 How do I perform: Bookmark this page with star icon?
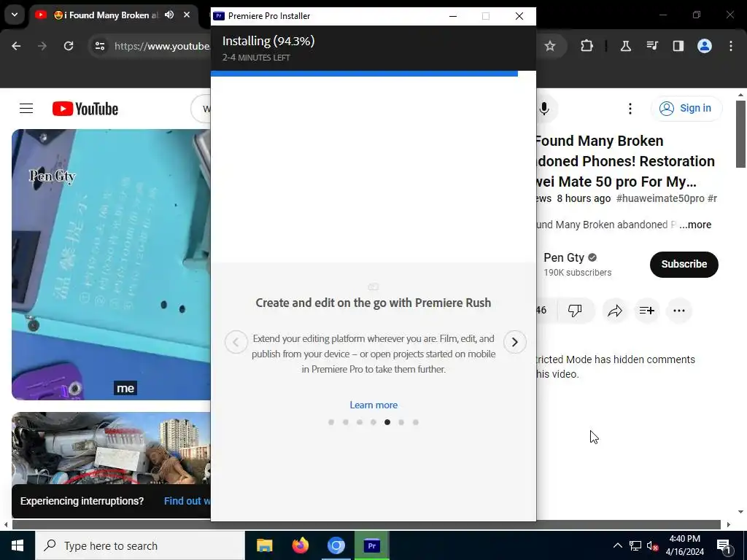pos(550,46)
